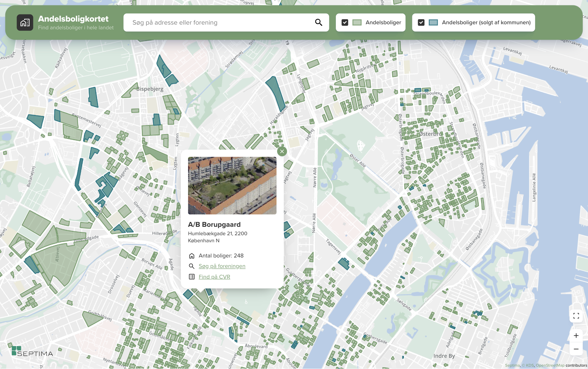Click the green Andelsboliger legend swatch

click(357, 23)
